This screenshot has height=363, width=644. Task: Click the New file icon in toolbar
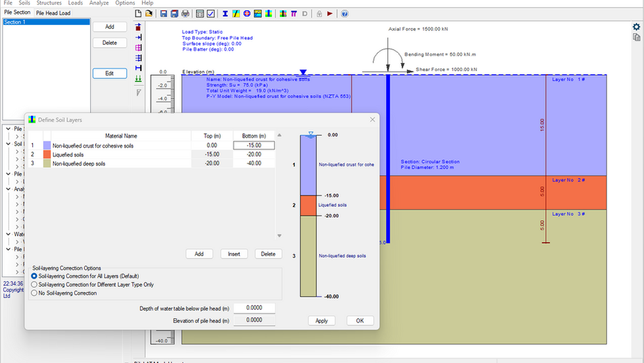138,14
